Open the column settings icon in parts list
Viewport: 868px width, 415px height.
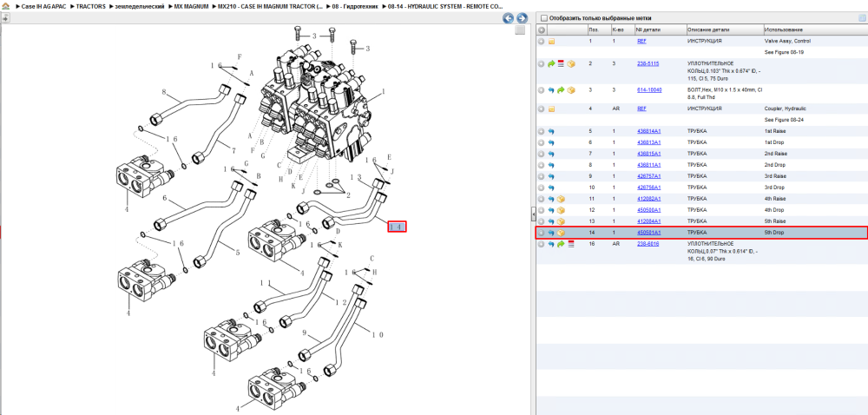[x=862, y=18]
